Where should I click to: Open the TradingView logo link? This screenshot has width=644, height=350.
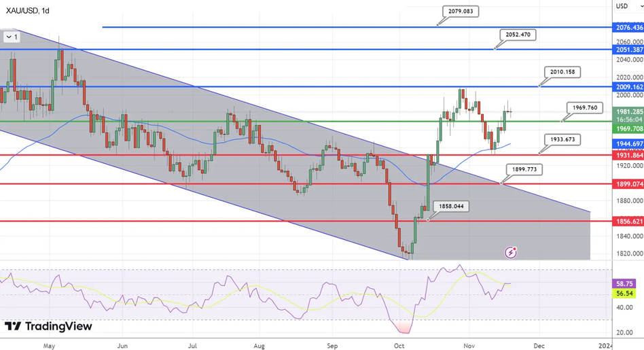coord(48,327)
